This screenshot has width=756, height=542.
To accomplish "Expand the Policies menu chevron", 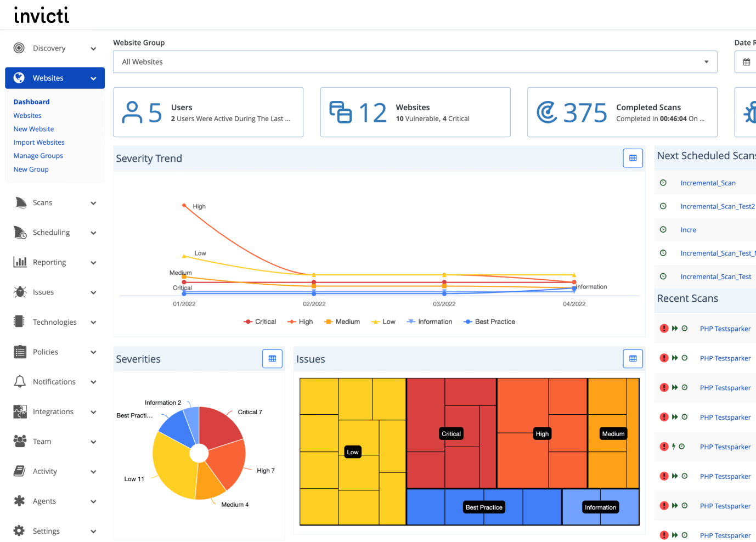I will pyautogui.click(x=94, y=352).
